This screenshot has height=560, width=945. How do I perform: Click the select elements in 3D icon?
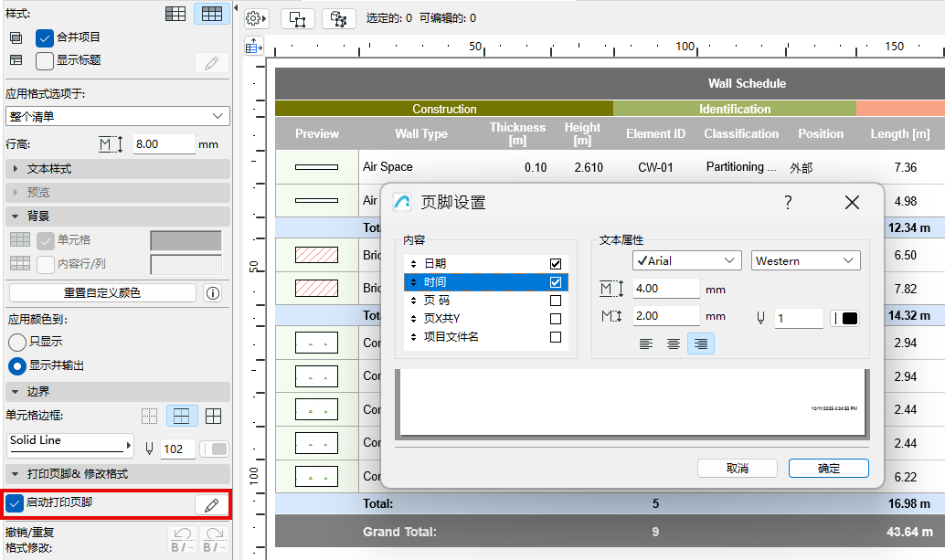point(339,18)
